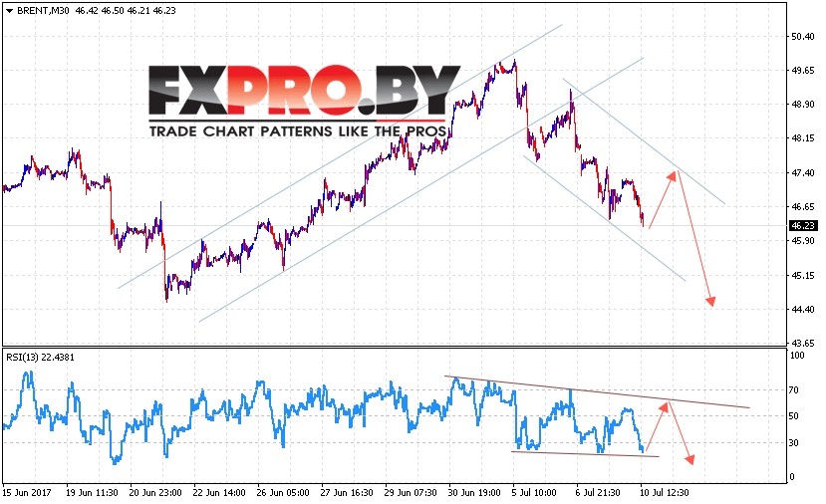Select the RSI scale label 100
The height and width of the screenshot is (504, 826).
[797, 356]
